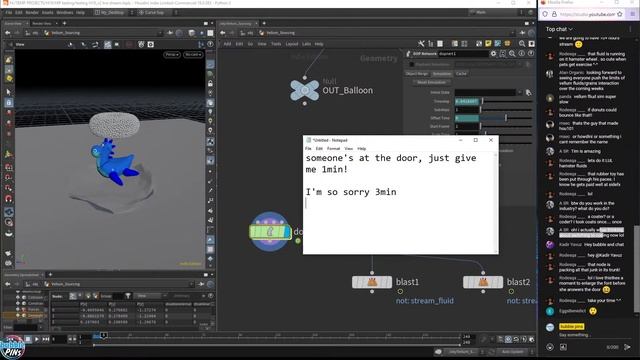Open View menu in Notepad window
This screenshot has height=360, width=640.
pyautogui.click(x=348, y=149)
